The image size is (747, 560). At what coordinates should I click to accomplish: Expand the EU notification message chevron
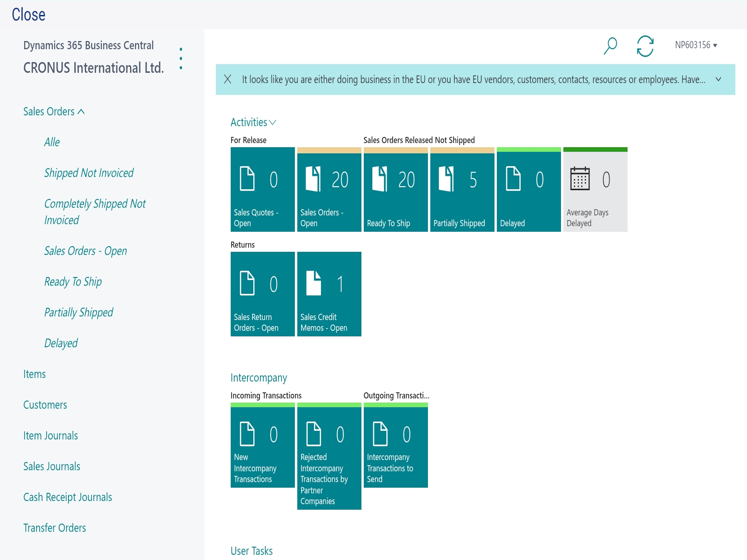coord(718,79)
